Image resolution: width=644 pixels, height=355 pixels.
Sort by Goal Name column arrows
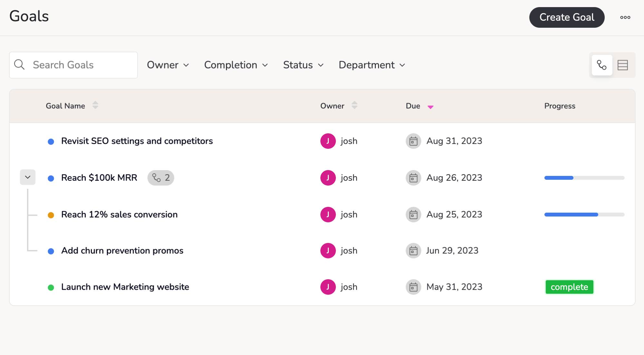point(95,106)
